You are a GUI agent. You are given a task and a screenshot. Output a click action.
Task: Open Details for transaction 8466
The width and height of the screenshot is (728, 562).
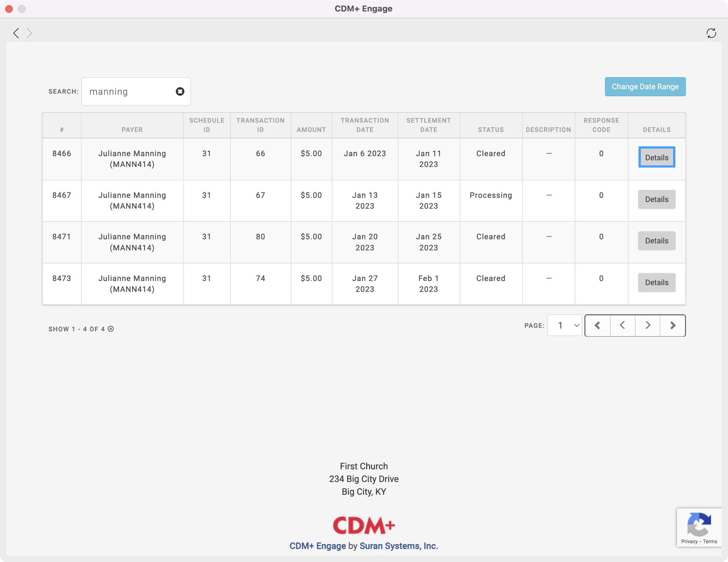click(656, 157)
